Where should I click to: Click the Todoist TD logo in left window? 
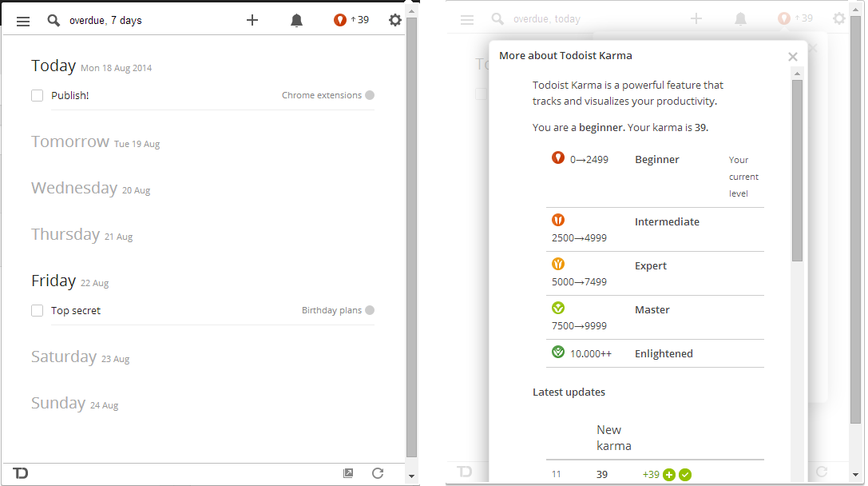point(21,472)
